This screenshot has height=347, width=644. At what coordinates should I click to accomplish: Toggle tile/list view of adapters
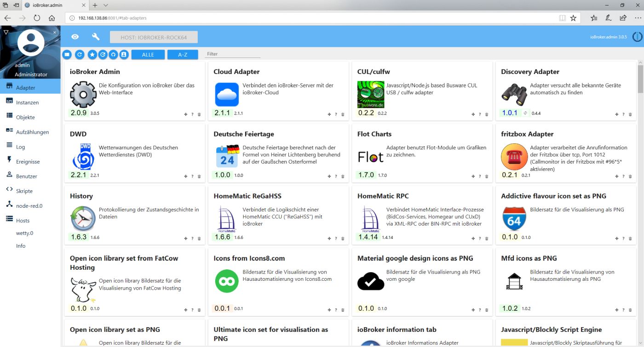coord(67,54)
